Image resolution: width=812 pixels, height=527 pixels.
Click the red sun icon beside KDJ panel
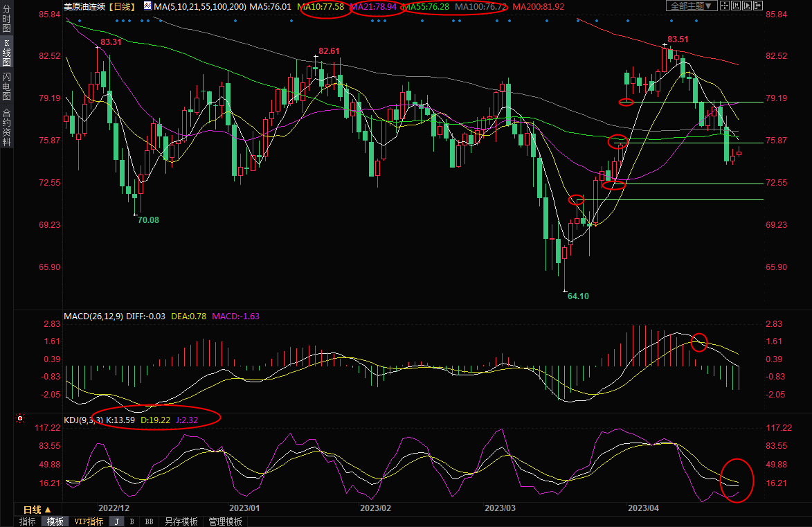[20, 419]
